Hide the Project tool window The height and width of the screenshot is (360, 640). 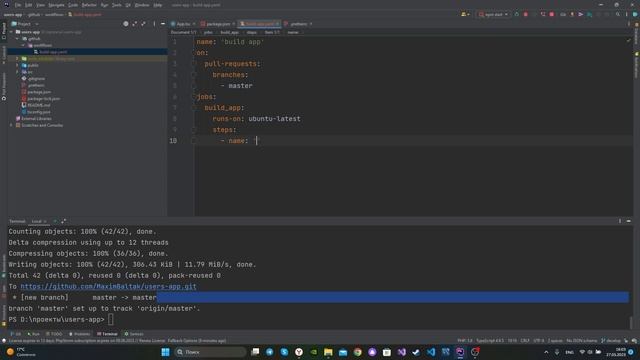click(163, 24)
